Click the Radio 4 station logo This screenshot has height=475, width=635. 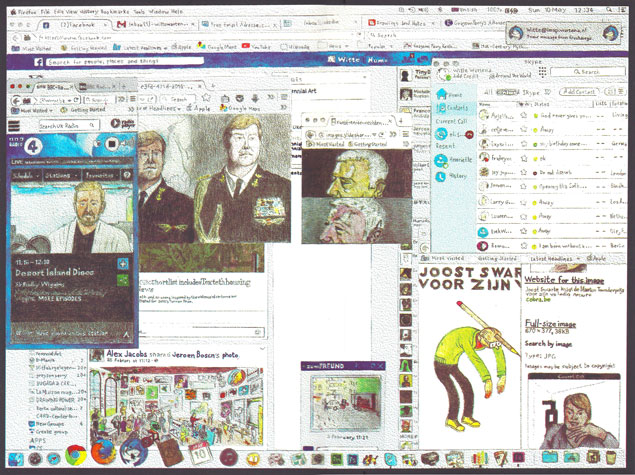(33, 146)
